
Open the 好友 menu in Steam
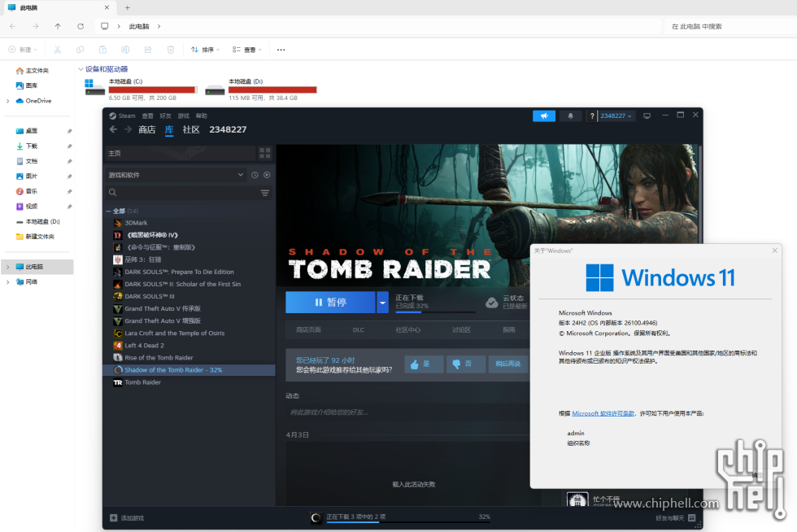pos(166,116)
